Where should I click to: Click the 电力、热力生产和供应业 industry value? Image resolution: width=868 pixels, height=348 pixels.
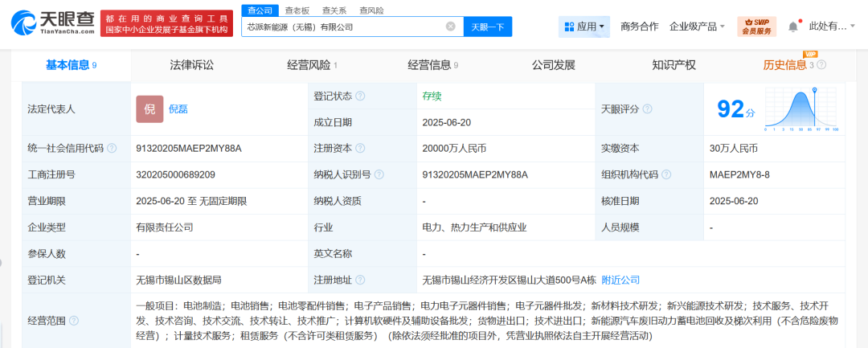pos(474,227)
